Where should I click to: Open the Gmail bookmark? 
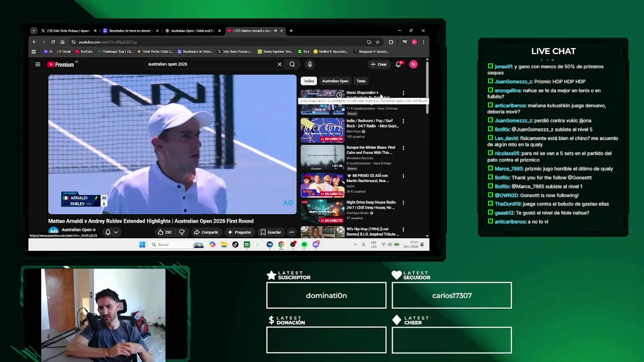pyautogui.click(x=63, y=51)
